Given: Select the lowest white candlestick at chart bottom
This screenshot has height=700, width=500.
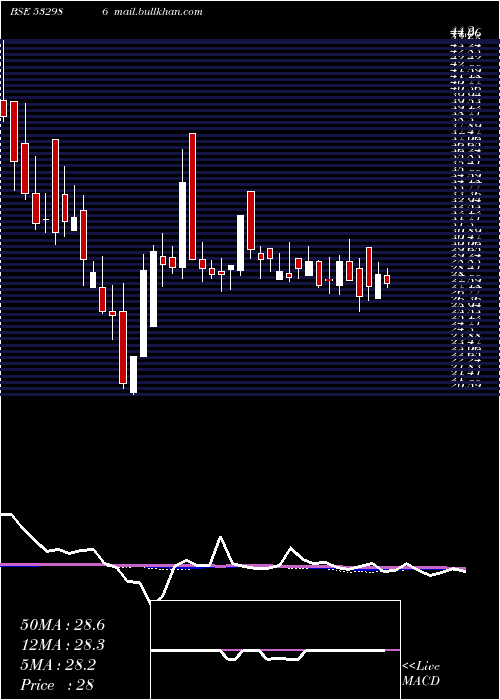Looking at the screenshot, I should point(133,375).
